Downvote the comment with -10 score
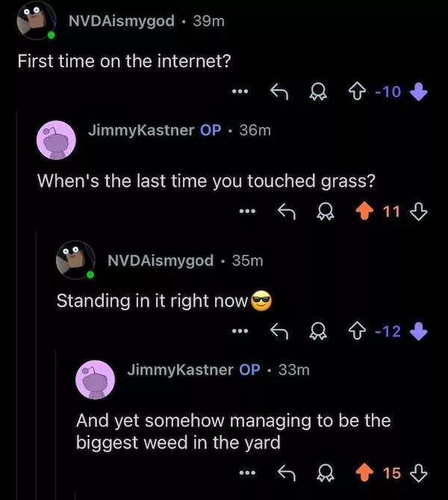Screen dimensions: 448x500 pos(419,92)
